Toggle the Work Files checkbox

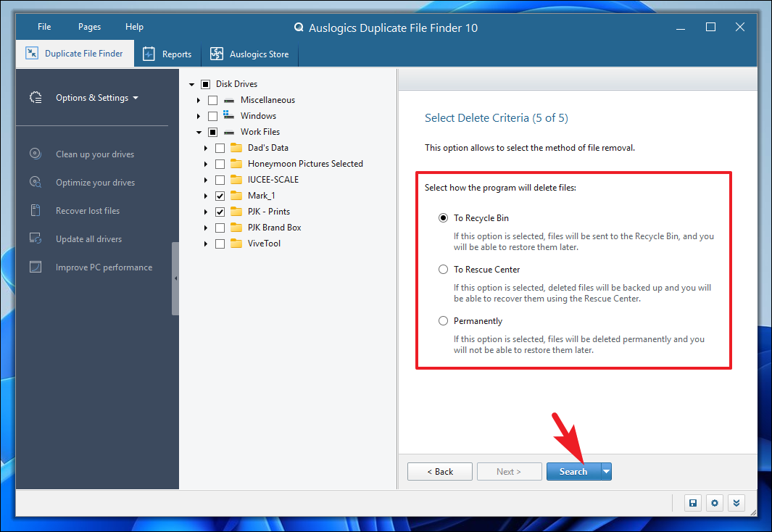click(x=212, y=132)
